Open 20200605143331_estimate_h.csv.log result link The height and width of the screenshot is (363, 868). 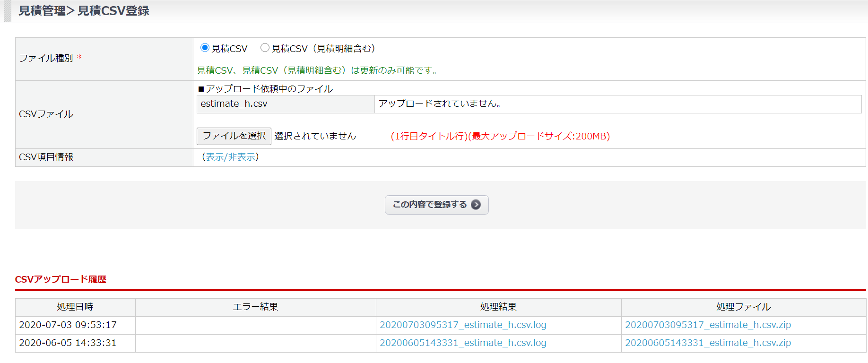[463, 343]
